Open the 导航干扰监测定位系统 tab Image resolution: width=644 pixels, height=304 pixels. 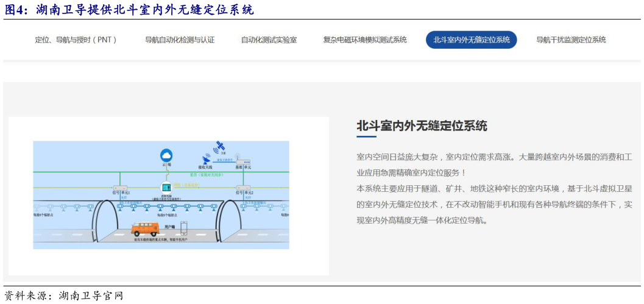coord(571,40)
